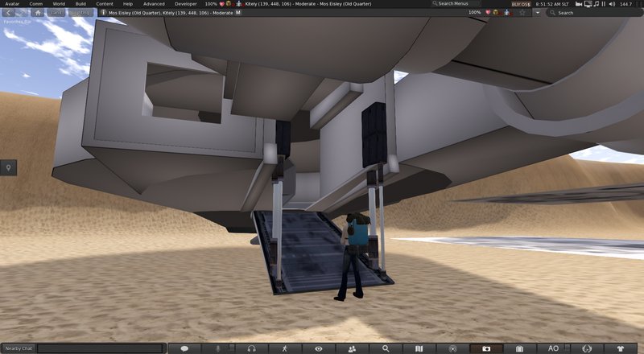Open the parcel info 'i' icon
This screenshot has width=644, height=354.
[104, 13]
